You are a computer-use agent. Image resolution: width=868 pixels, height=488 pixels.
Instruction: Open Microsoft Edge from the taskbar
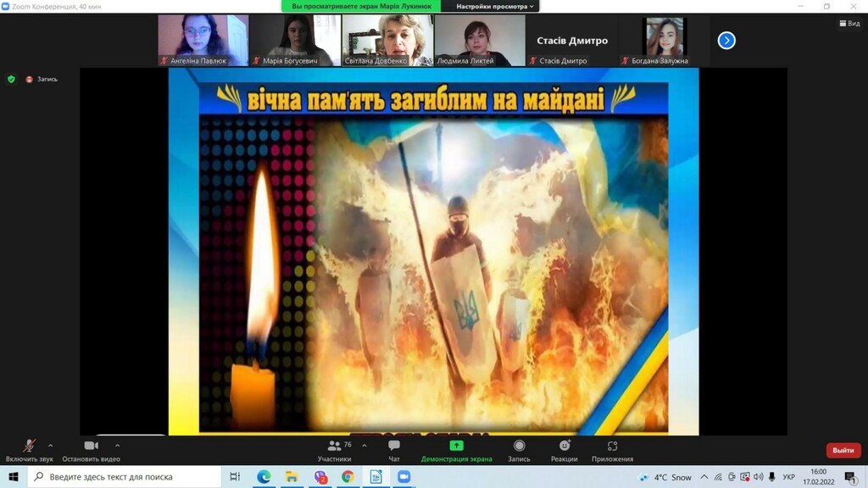point(264,477)
